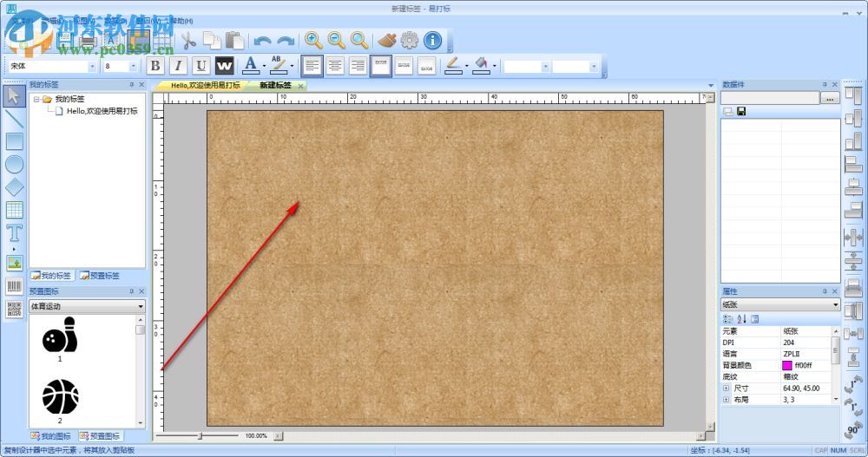Click the zoom slider handle
Screen dimensions: 868x457
(x=200, y=436)
